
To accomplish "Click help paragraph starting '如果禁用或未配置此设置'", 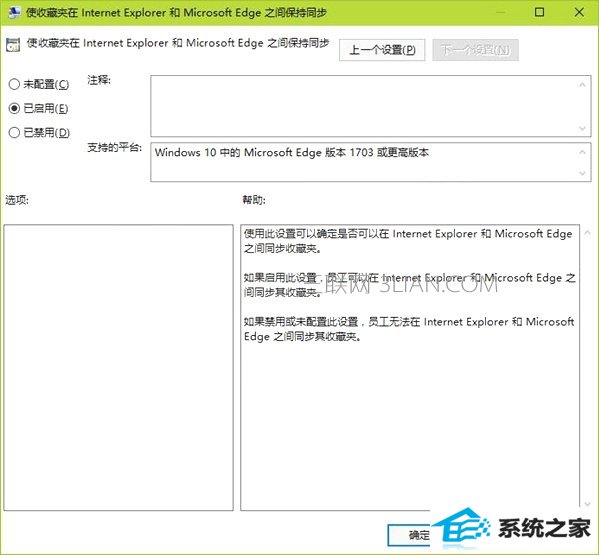I will click(409, 329).
